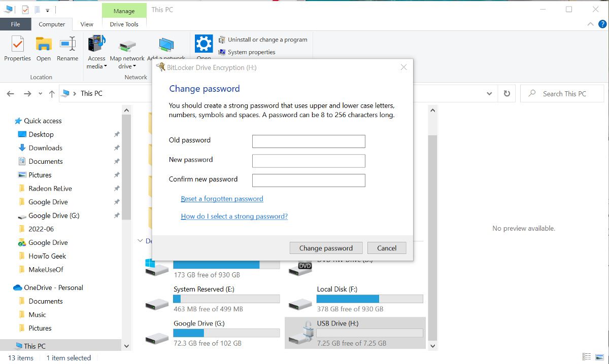Click the Map network drive icon
The width and height of the screenshot is (609, 364).
pos(127,46)
